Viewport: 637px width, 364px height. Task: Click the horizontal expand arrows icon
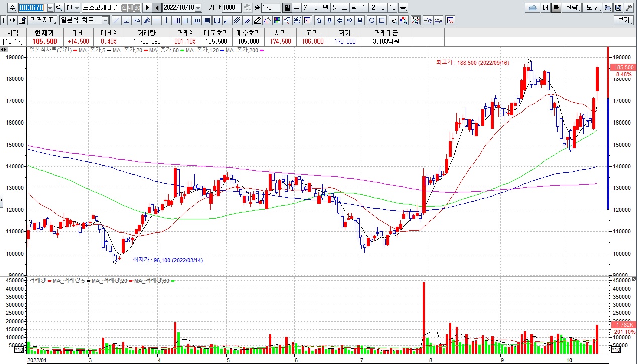12,20
